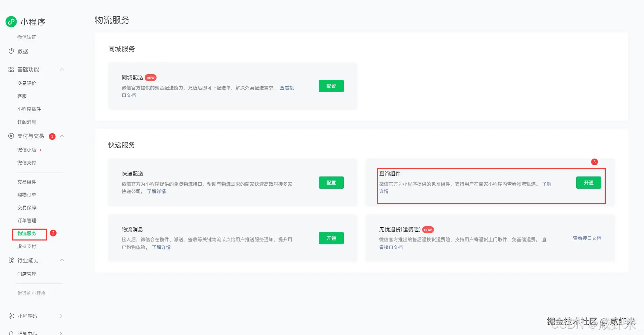This screenshot has width=644, height=335.
Task: Click the 查询组件 card title
Action: [390, 173]
